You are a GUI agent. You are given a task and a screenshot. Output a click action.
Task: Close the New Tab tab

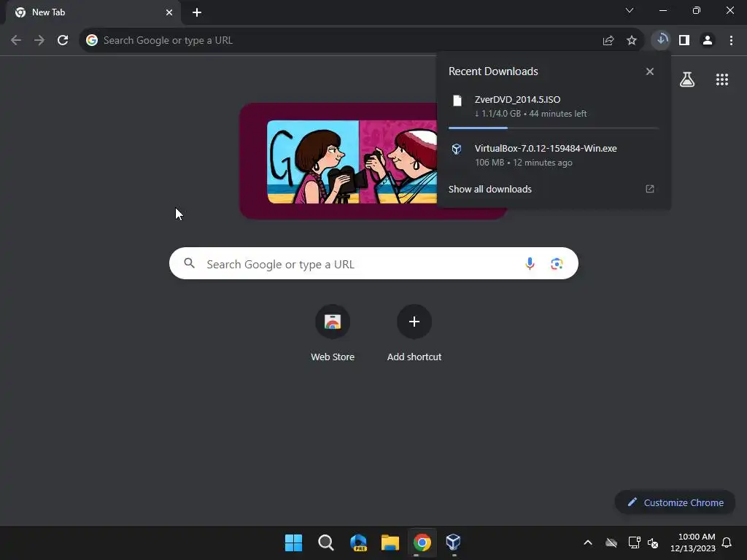point(169,12)
